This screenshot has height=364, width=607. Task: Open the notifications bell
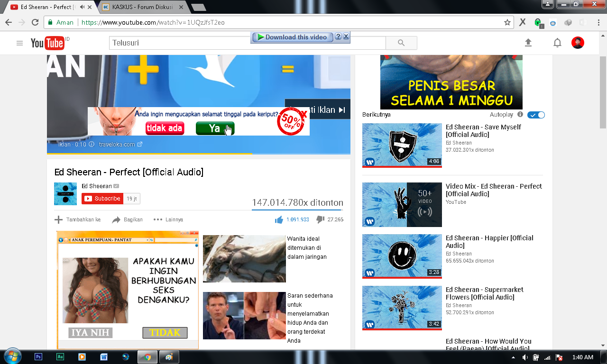click(557, 43)
